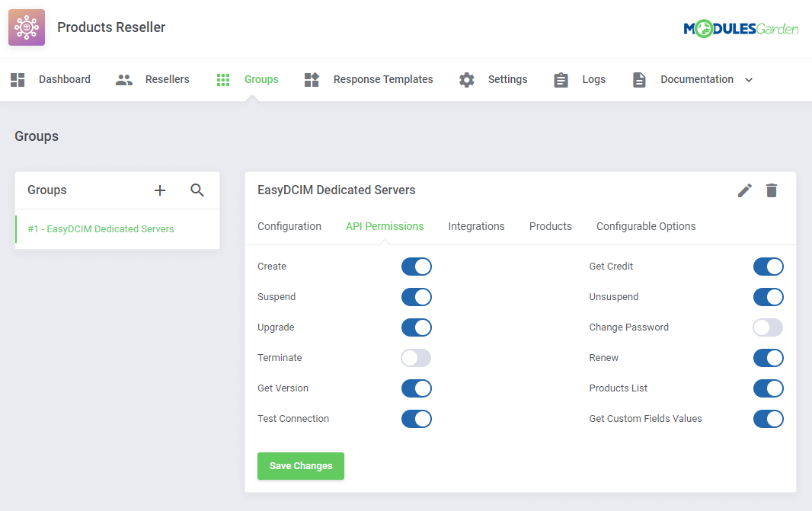Select the Resellers people icon

pyautogui.click(x=123, y=79)
